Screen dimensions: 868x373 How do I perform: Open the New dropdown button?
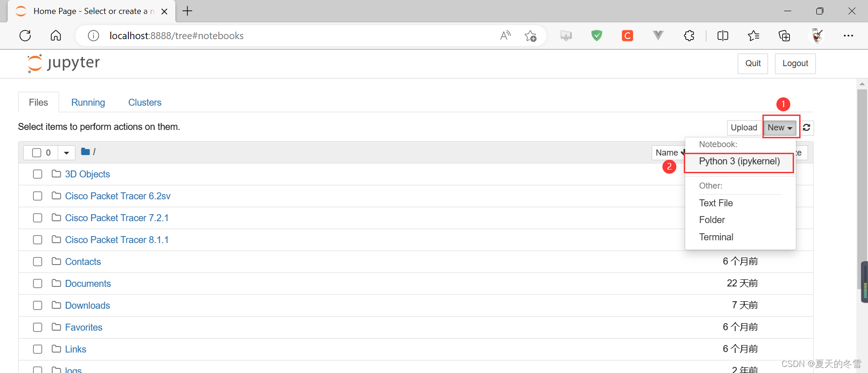(x=780, y=128)
